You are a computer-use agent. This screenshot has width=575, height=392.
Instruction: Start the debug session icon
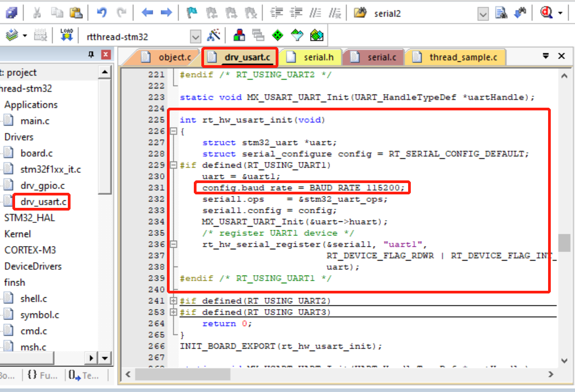546,13
